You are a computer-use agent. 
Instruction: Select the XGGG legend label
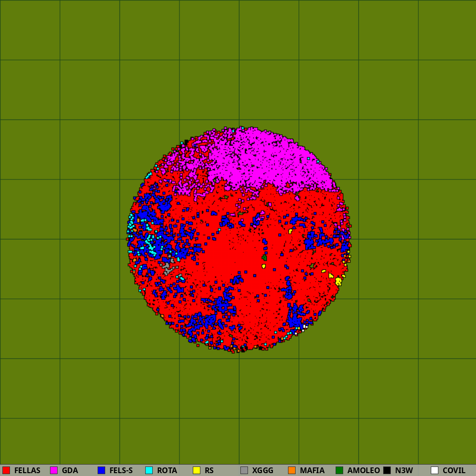[x=263, y=470]
